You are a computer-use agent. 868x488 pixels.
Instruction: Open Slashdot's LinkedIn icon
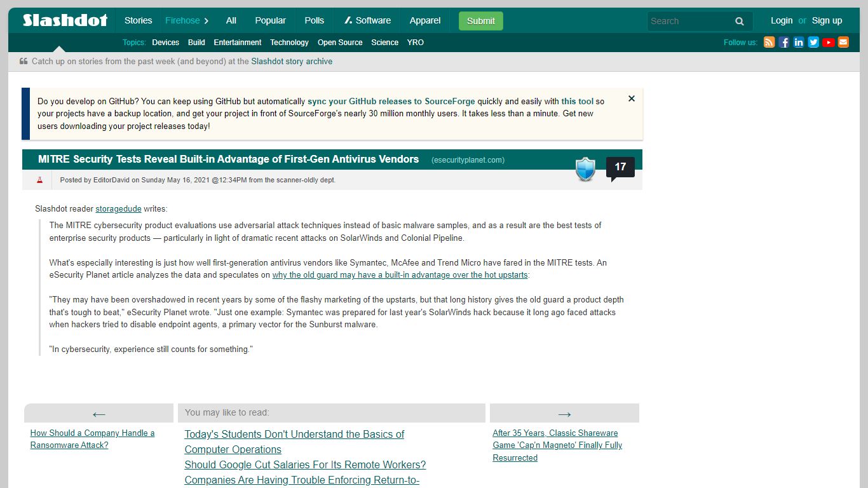point(799,43)
